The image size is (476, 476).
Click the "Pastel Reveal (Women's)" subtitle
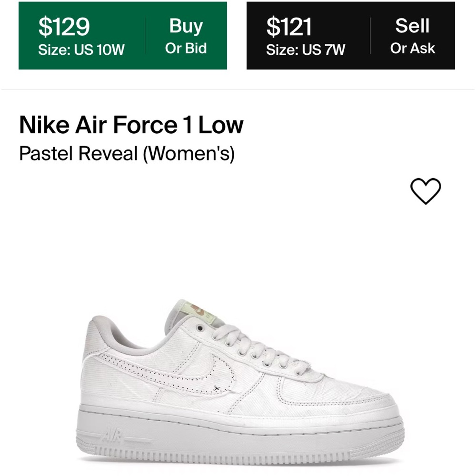[127, 154]
